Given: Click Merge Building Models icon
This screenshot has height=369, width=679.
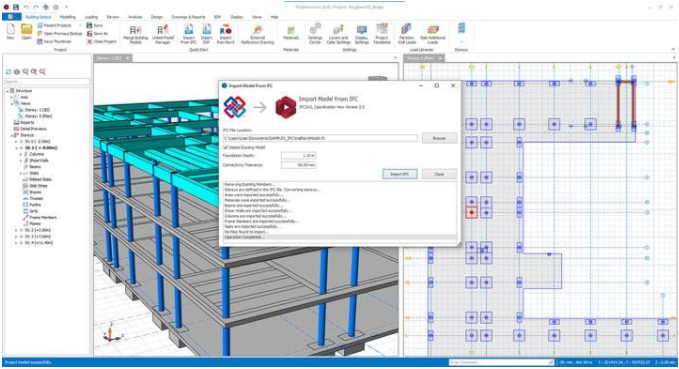Looking at the screenshot, I should (136, 30).
